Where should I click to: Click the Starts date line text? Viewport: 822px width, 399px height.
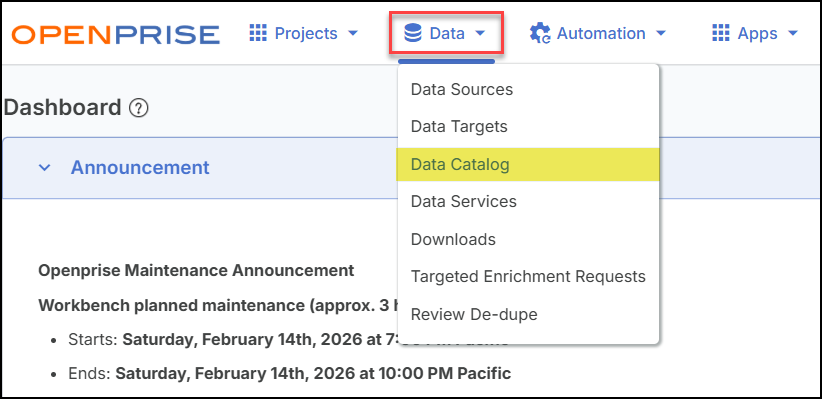(233, 340)
